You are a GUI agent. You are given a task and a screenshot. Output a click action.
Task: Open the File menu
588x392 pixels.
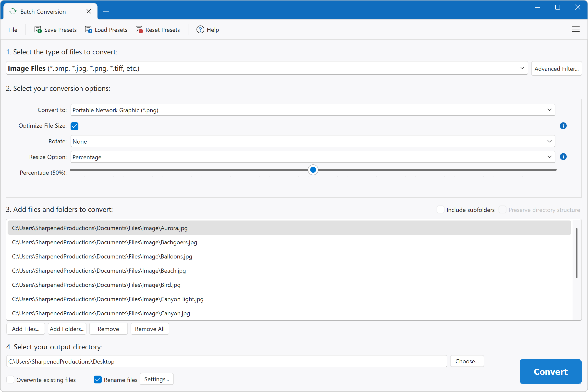(x=12, y=29)
